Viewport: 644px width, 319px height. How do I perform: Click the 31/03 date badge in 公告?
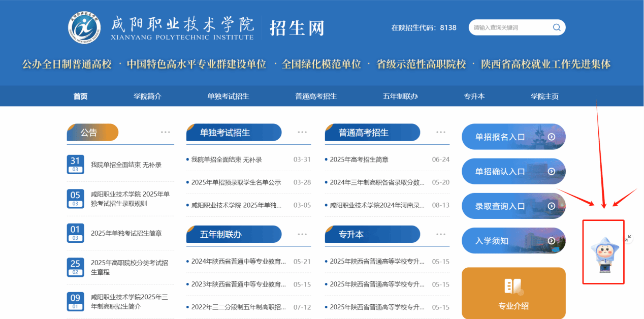(x=75, y=165)
